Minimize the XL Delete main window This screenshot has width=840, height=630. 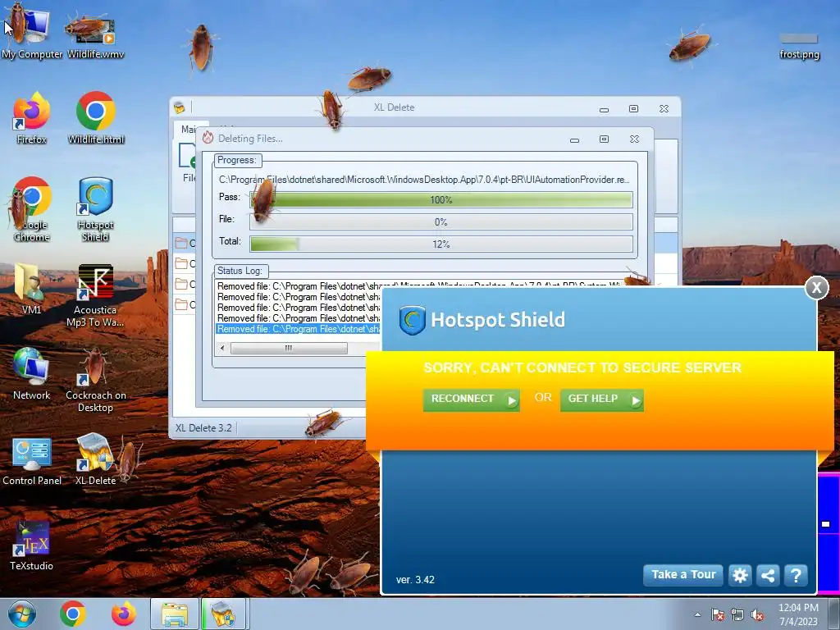[x=604, y=109]
